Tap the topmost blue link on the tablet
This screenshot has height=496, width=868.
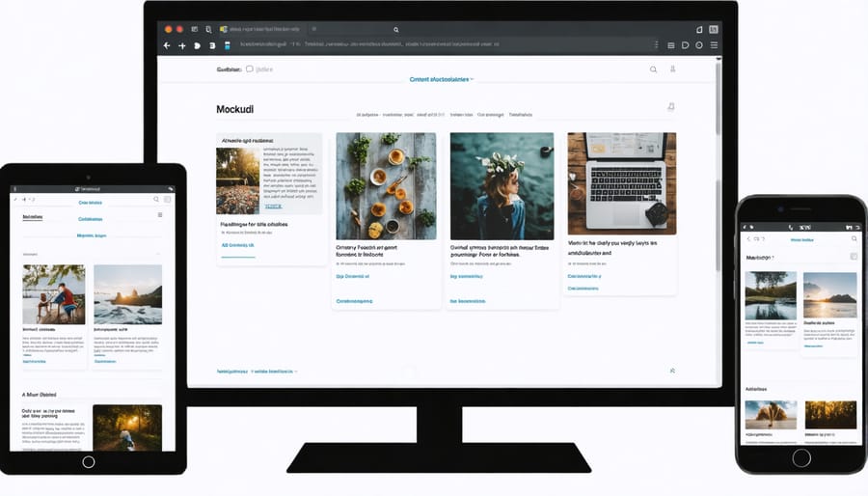click(x=91, y=203)
